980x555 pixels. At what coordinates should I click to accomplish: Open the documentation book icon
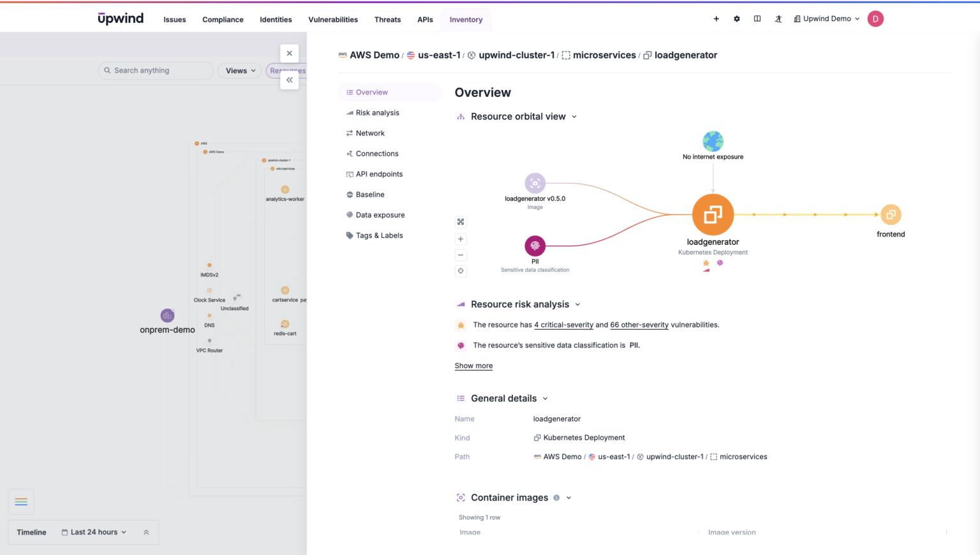[757, 18]
